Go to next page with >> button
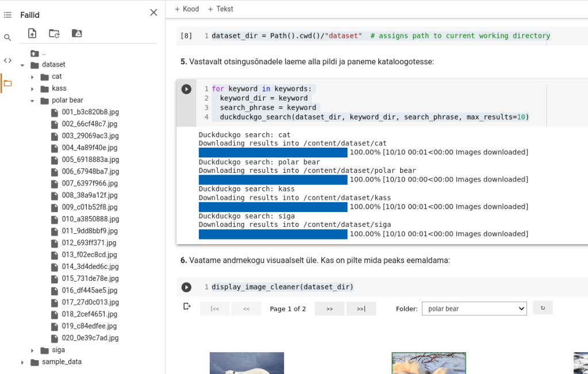Image resolution: width=588 pixels, height=374 pixels. point(329,309)
